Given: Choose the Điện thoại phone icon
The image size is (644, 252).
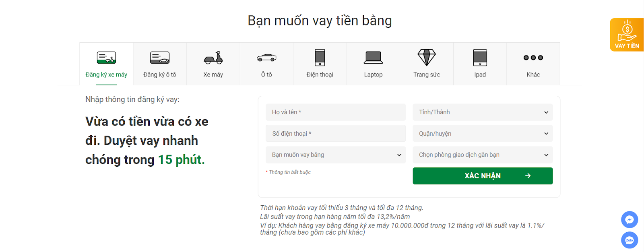Looking at the screenshot, I should (320, 58).
